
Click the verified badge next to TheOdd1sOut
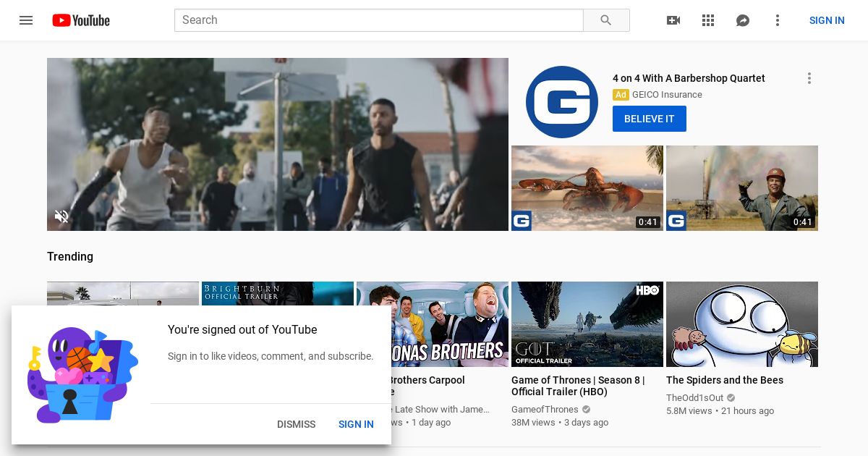point(731,398)
